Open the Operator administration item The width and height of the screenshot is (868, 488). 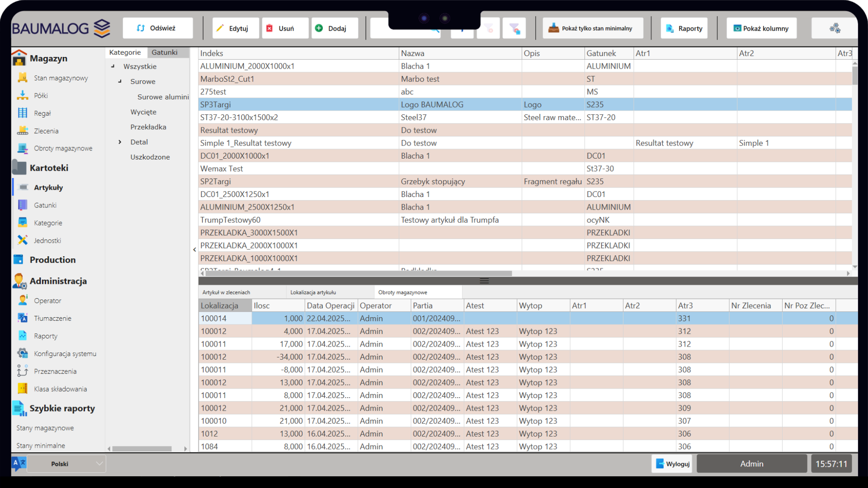47,300
